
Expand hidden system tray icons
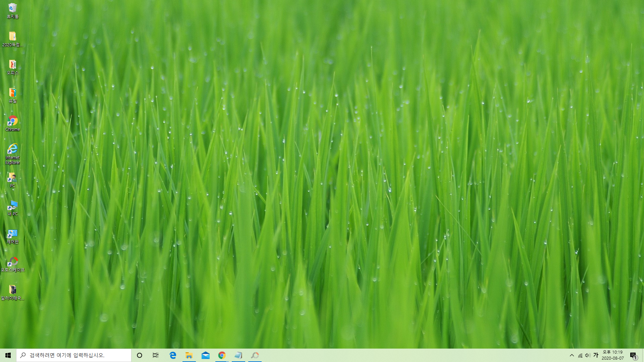tap(572, 355)
